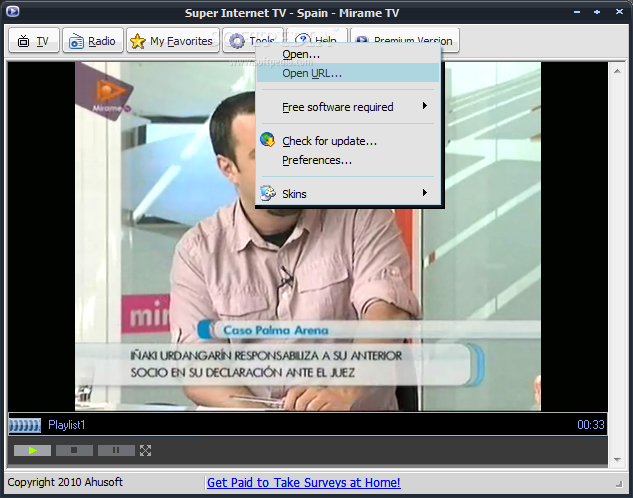Choose Open... from Tools menu
The image size is (633, 498).
tap(348, 54)
